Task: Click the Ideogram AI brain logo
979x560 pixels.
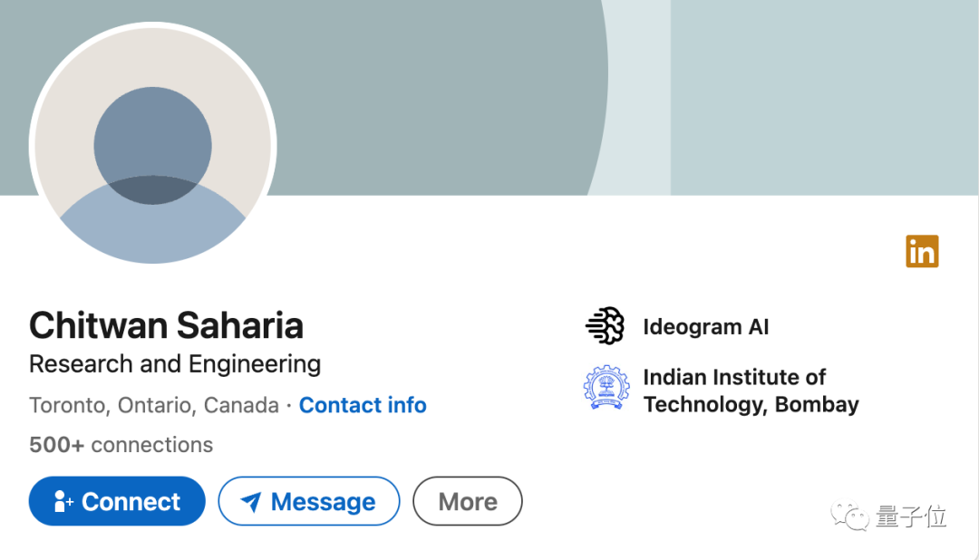Action: [x=605, y=326]
